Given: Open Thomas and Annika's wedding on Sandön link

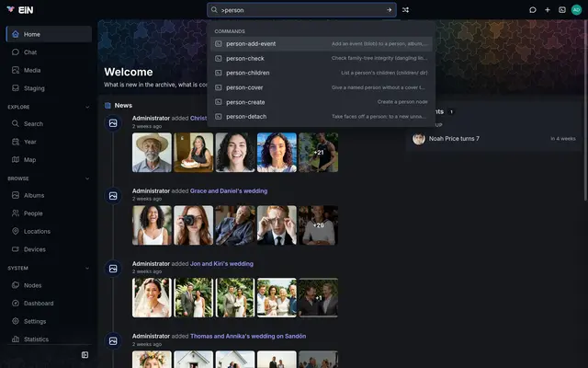Looking at the screenshot, I should pos(248,336).
